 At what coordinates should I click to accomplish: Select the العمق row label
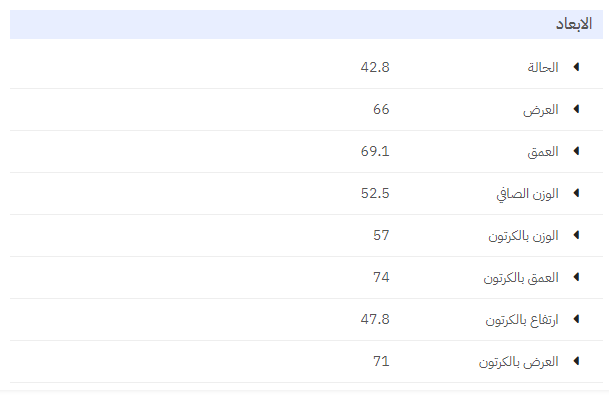click(x=542, y=152)
